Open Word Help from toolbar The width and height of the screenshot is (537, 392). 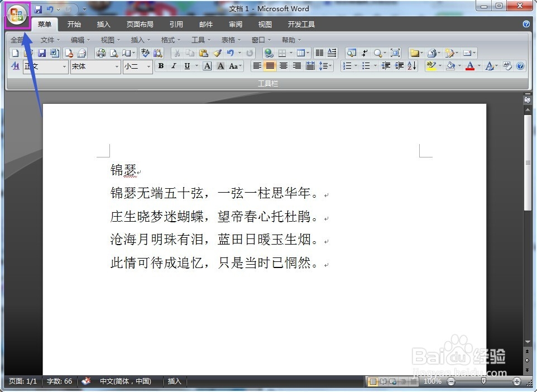click(x=520, y=66)
